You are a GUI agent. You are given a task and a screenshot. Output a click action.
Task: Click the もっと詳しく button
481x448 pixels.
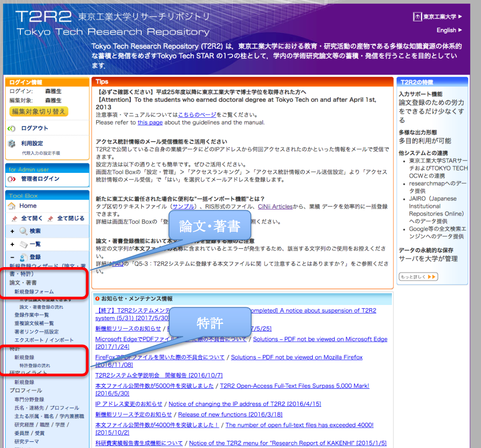[x=418, y=277]
